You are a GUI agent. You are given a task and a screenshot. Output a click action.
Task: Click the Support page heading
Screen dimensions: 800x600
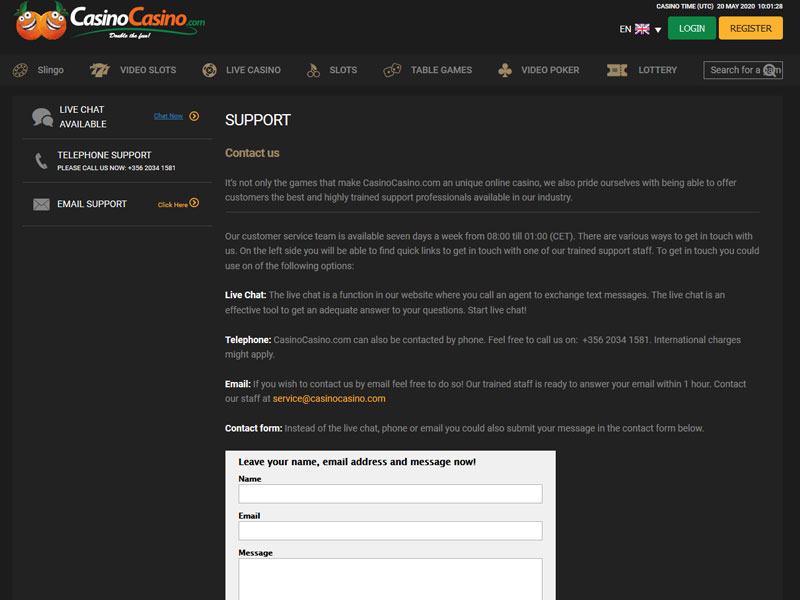[258, 120]
